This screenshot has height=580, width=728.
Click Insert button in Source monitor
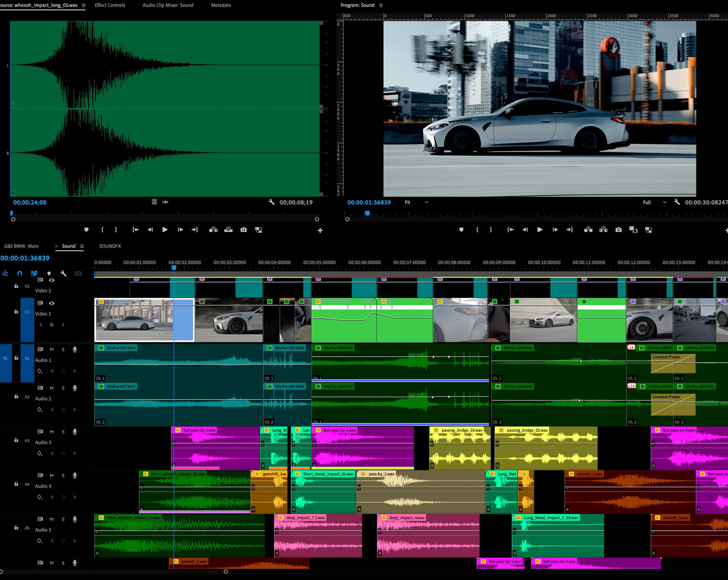(213, 230)
